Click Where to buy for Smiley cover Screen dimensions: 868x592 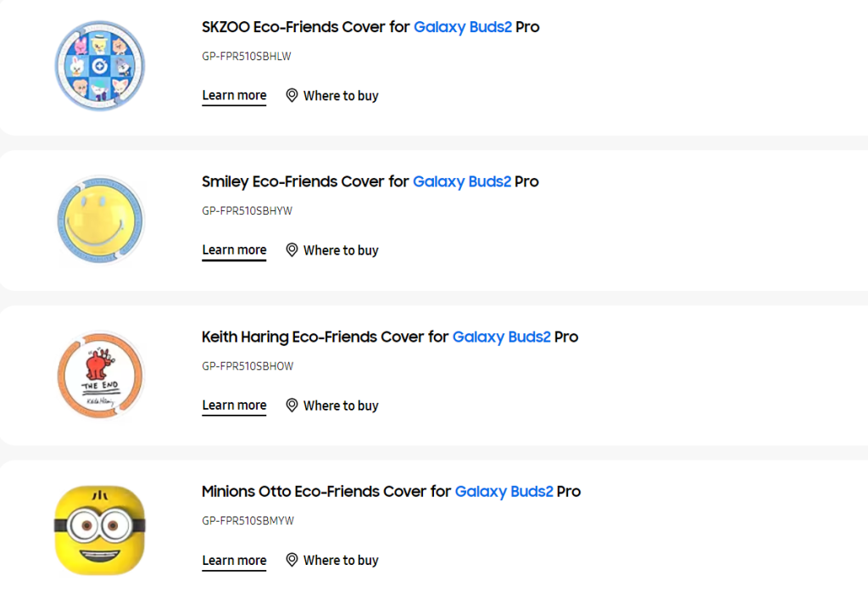click(x=341, y=250)
